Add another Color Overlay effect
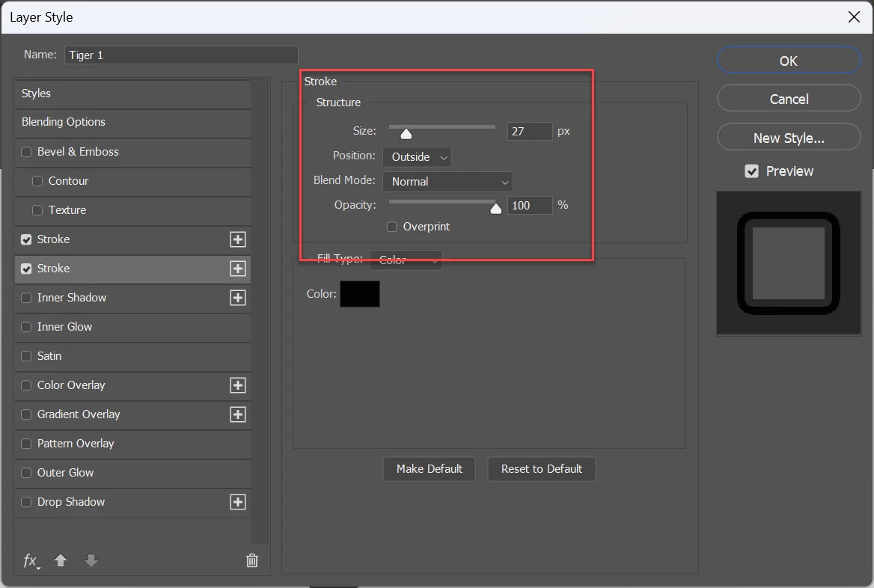 pos(238,385)
